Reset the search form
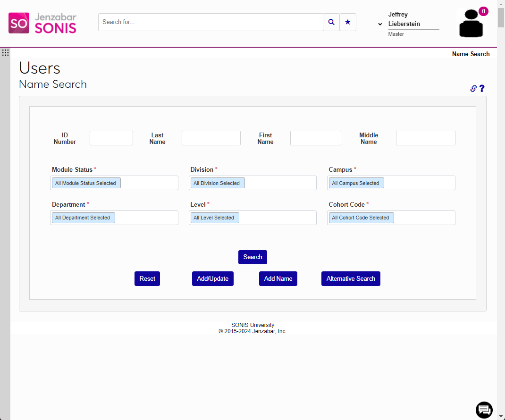Screen dimensions: 505x420 [147, 278]
